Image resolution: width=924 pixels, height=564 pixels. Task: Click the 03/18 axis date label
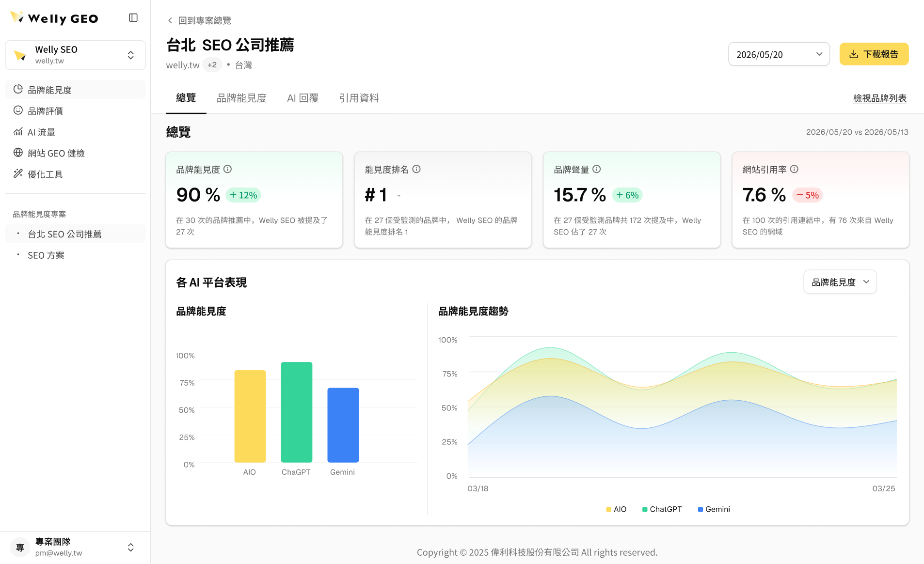(478, 488)
